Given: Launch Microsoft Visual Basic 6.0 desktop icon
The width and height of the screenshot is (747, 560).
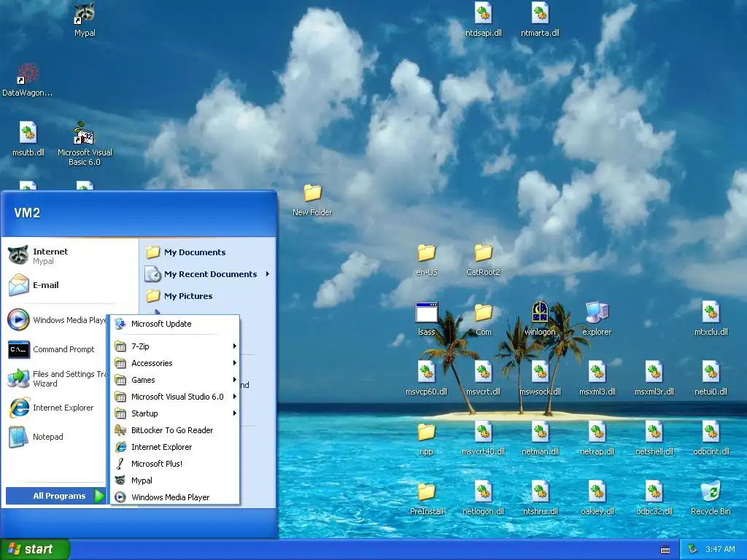Looking at the screenshot, I should (85, 143).
